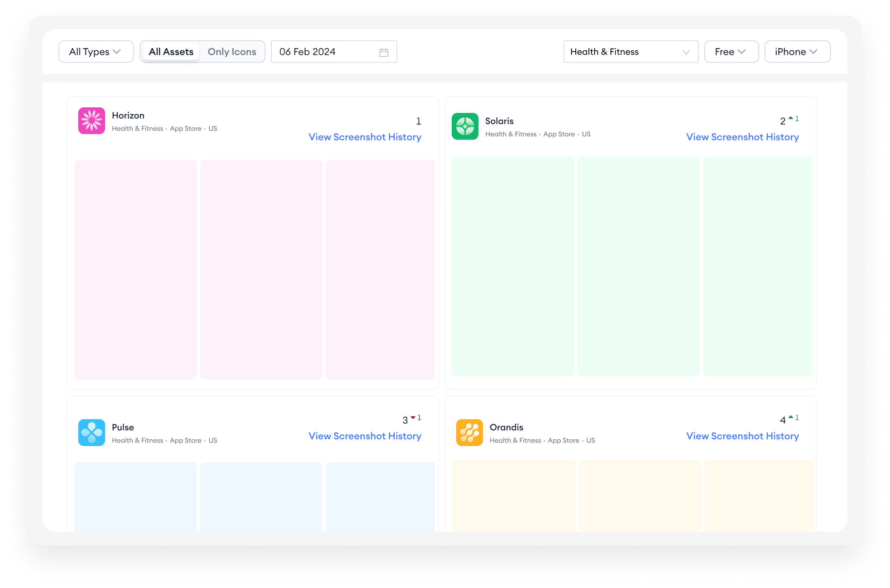Click the 06 Feb 2024 date field
Viewport: 890px width, 588px height.
pyautogui.click(x=334, y=52)
